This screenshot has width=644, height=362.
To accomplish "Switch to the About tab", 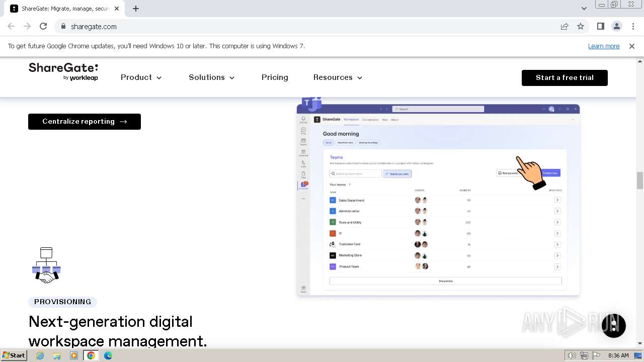I will (395, 120).
